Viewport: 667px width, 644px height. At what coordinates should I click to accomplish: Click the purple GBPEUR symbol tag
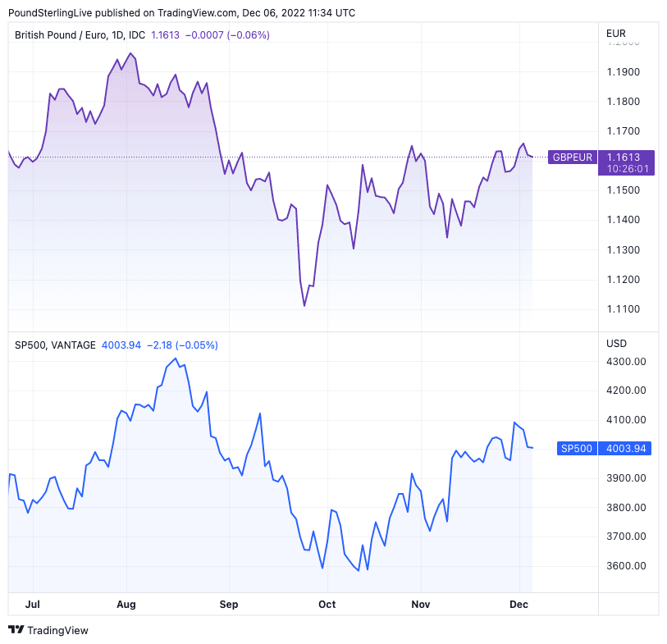572,156
